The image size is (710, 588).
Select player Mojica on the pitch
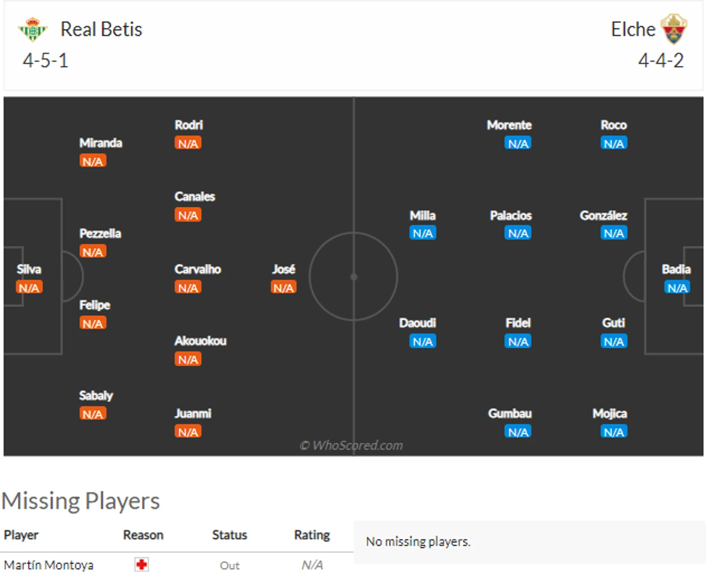coord(609,413)
